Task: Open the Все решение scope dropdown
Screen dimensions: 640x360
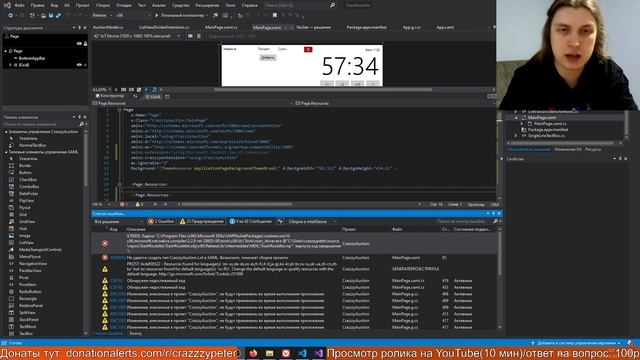Action: click(x=118, y=222)
